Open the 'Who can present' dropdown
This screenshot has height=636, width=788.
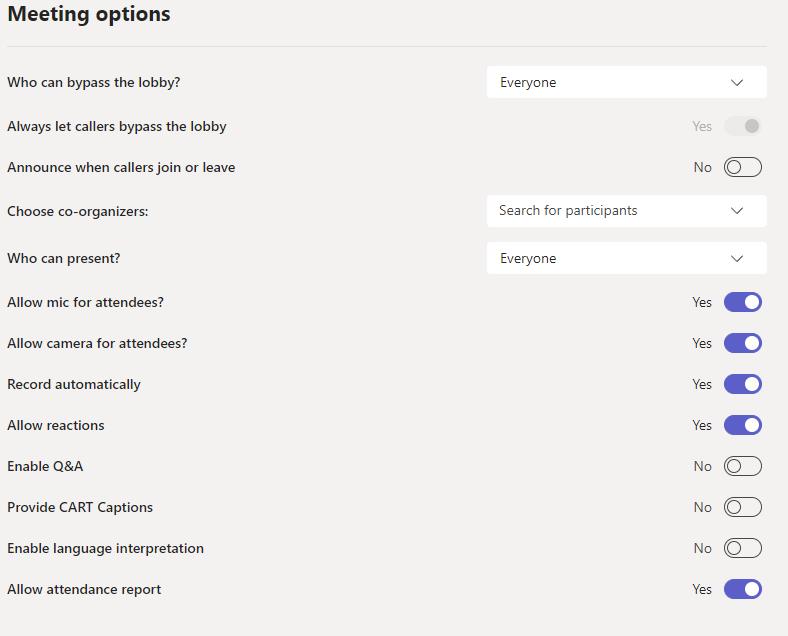[626, 258]
